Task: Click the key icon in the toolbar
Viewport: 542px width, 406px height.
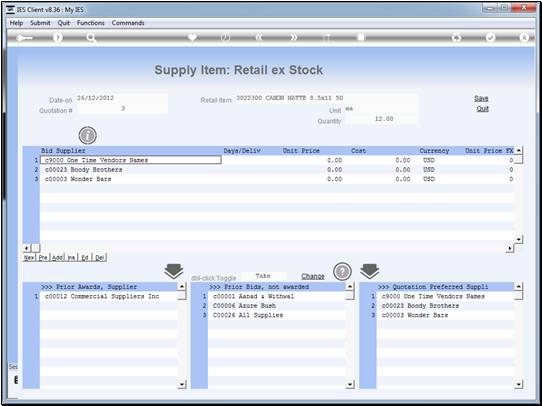Action: click(24, 38)
